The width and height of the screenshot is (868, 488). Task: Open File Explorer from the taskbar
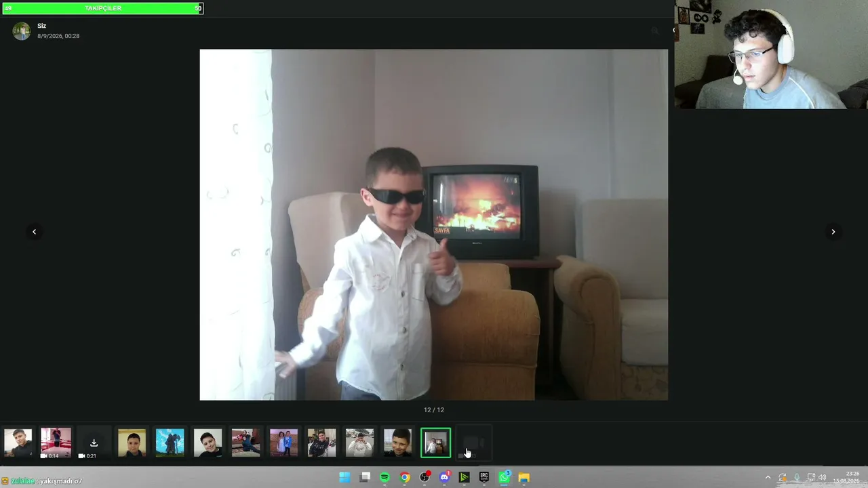(x=524, y=477)
